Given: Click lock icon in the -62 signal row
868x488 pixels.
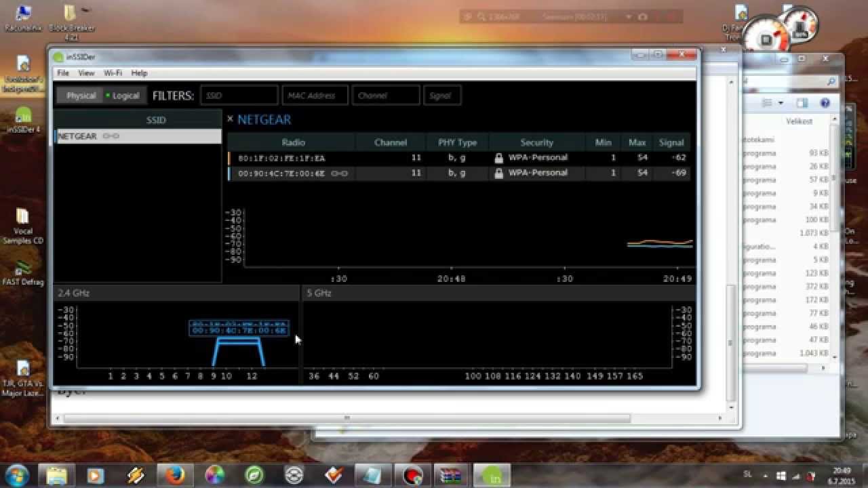Looking at the screenshot, I should (x=499, y=158).
